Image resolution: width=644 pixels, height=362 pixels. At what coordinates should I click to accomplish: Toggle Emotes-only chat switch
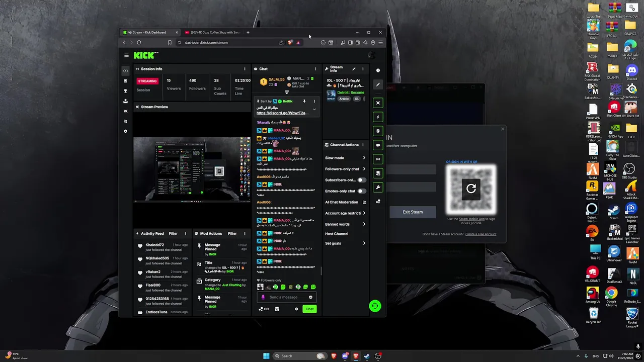[361, 191]
